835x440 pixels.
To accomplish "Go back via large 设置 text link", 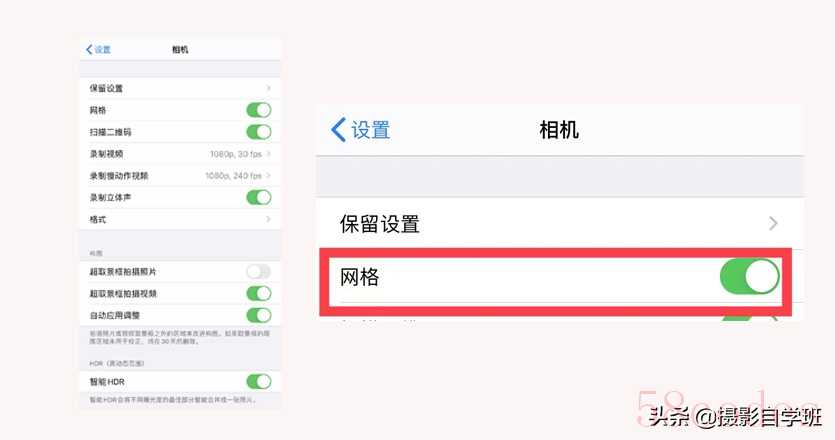I will coord(371,130).
